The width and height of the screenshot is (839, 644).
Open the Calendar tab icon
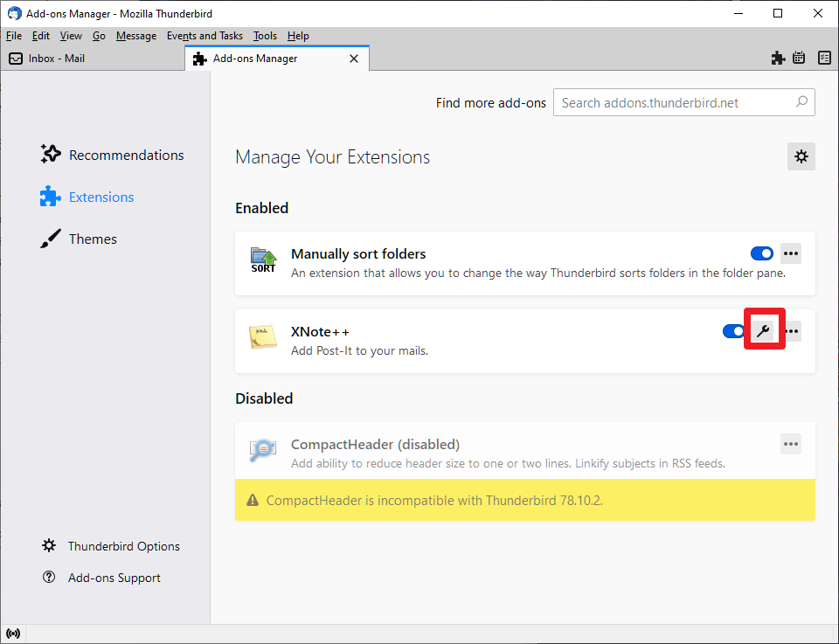(799, 58)
